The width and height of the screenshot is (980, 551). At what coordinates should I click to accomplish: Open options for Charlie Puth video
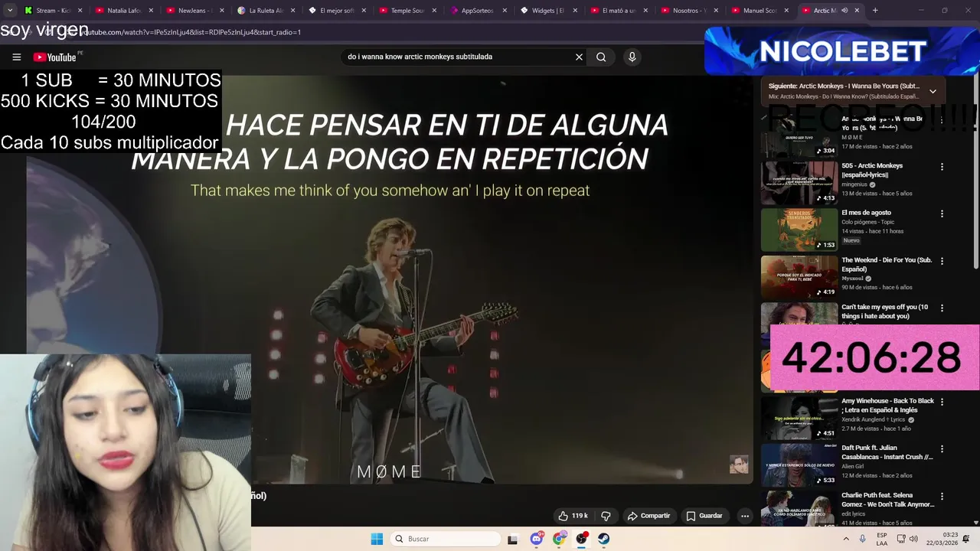942,496
